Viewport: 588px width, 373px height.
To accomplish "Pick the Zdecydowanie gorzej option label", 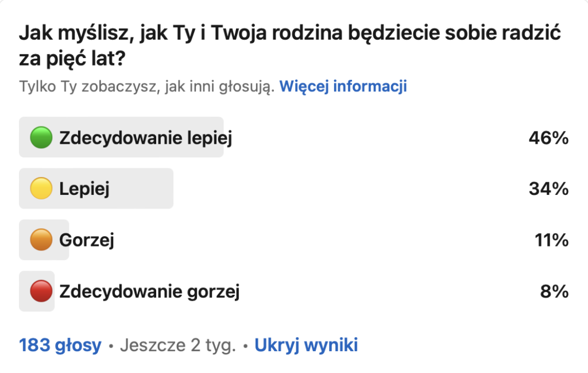I will point(149,291).
